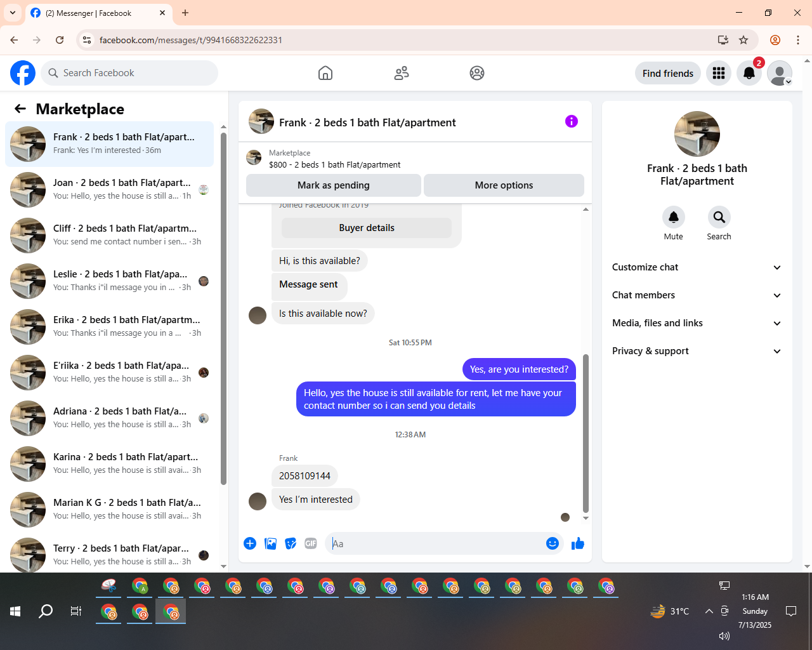
Task: Go back with the Marketplace back arrow
Action: pyautogui.click(x=20, y=109)
